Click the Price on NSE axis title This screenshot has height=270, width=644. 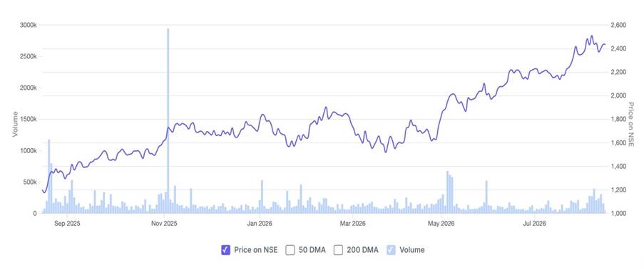coord(631,124)
